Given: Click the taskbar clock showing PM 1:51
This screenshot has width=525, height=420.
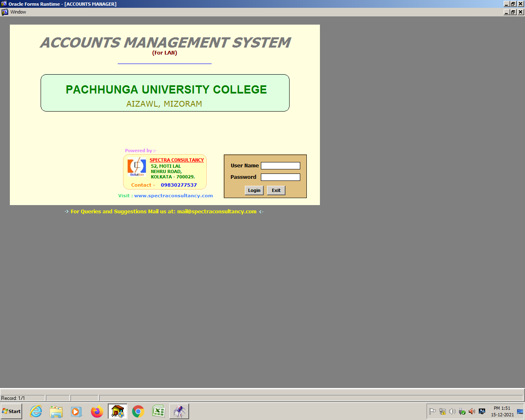Looking at the screenshot, I should [x=502, y=411].
